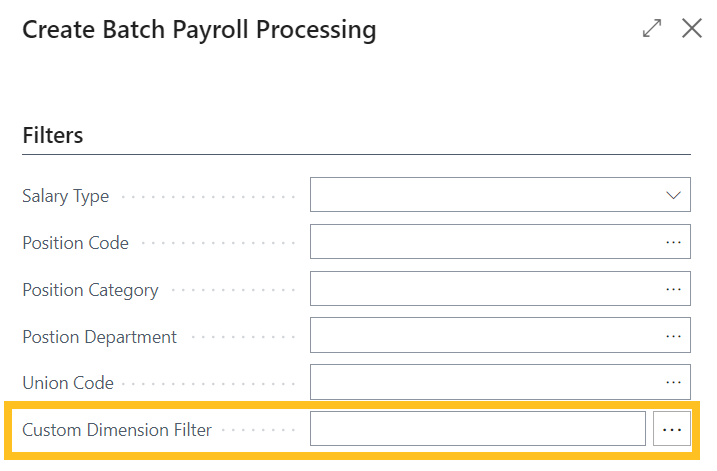The image size is (717, 471).
Task: Click the Position Category field label
Action: (90, 290)
